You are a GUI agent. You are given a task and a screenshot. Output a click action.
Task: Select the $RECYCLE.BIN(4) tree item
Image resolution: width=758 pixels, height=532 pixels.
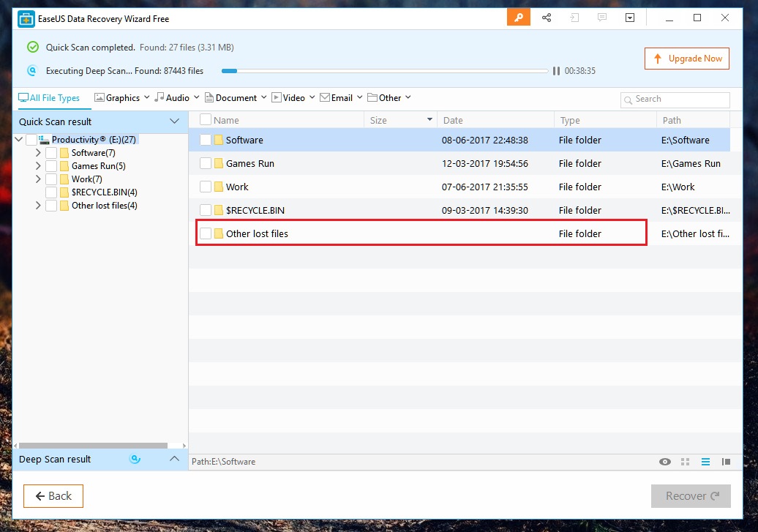click(x=105, y=192)
